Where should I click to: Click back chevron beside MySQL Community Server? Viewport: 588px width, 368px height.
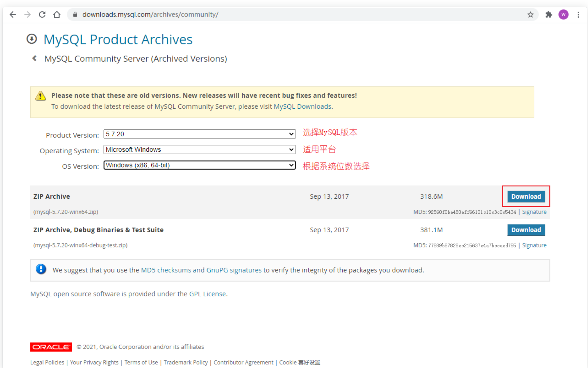point(35,58)
